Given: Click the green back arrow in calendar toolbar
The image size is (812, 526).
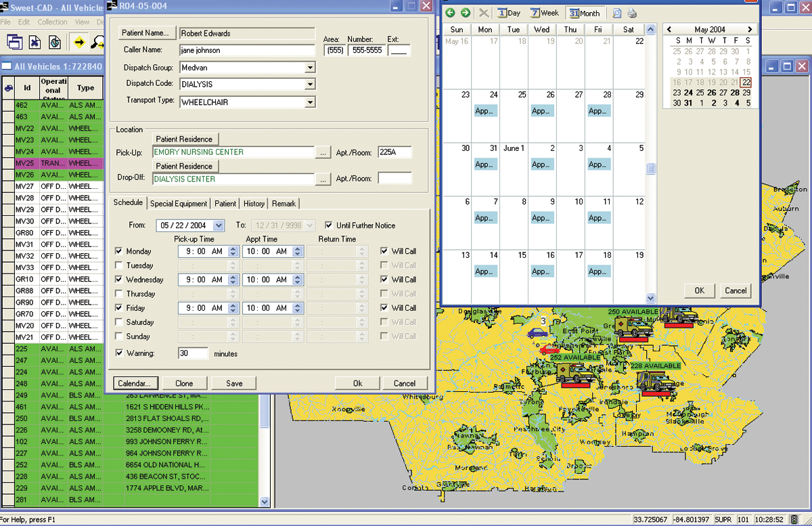Looking at the screenshot, I should pos(450,13).
